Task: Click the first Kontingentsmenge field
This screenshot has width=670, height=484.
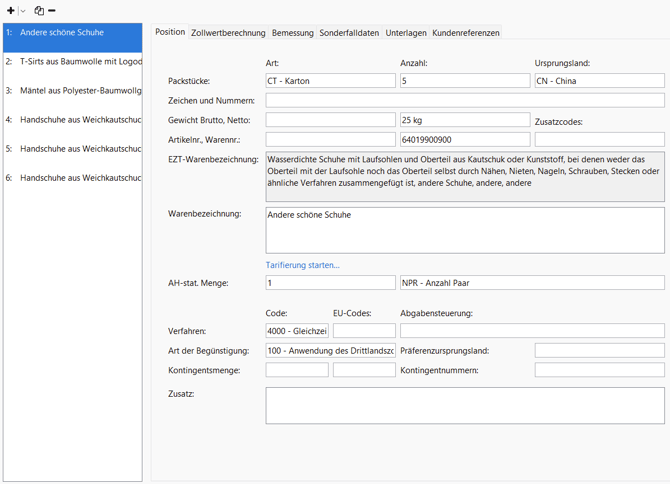Action: click(297, 370)
